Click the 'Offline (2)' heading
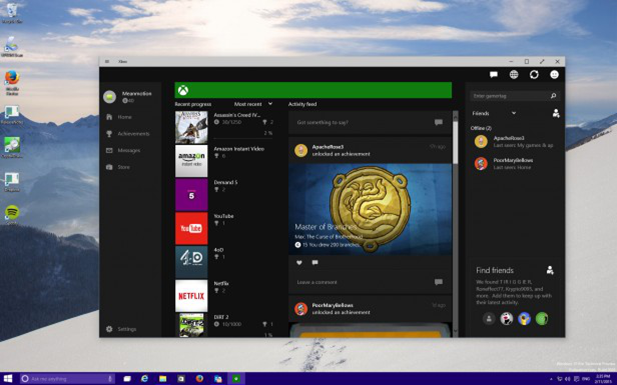617x385 pixels. 481,128
